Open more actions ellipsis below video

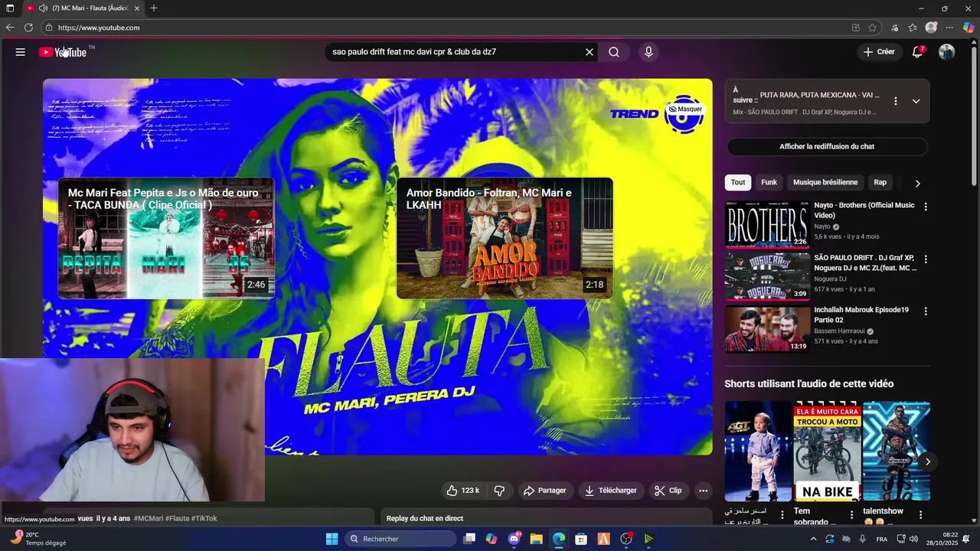[x=703, y=491]
